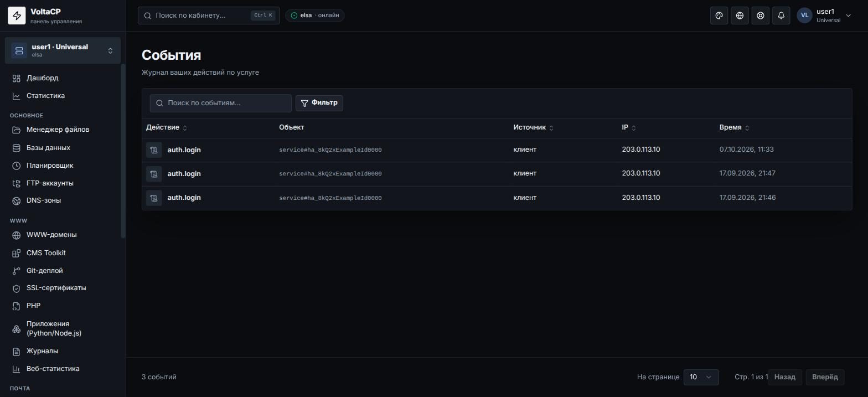
Task: Focus the Поиск по кабинету search box
Action: 209,16
